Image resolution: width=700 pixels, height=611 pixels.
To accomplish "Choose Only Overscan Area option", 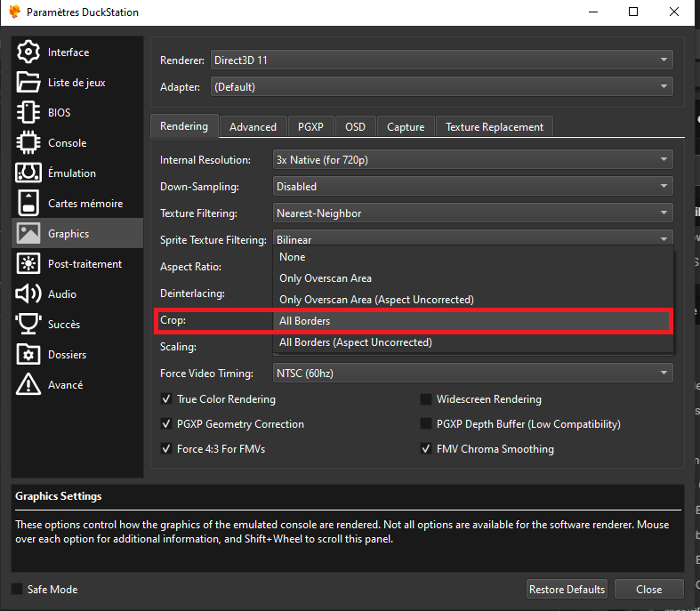I will click(473, 278).
